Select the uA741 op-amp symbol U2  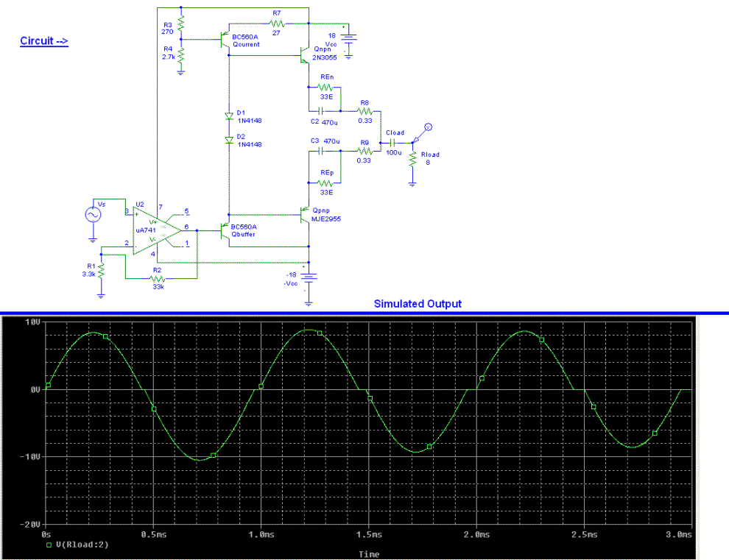point(157,230)
